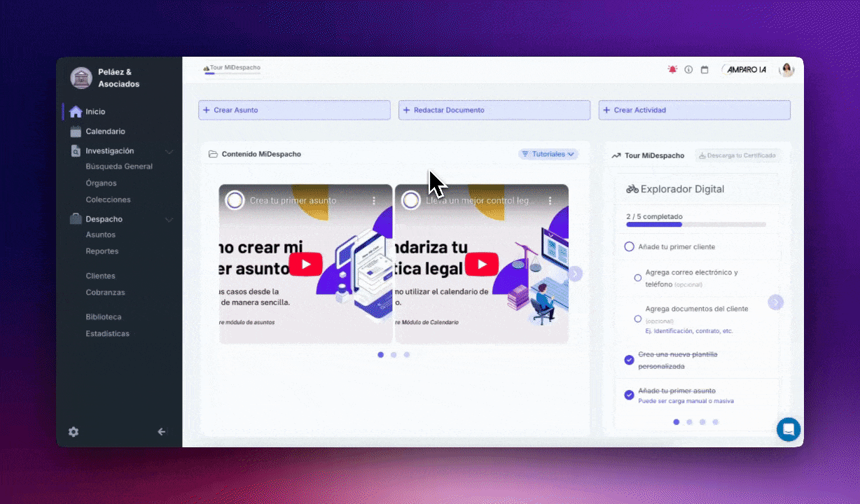Open the chat support bubble icon

[x=789, y=429]
